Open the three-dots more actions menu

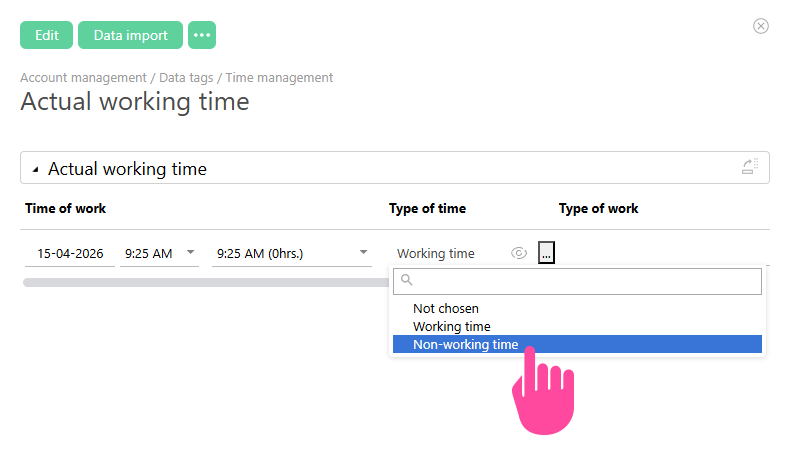click(x=202, y=35)
